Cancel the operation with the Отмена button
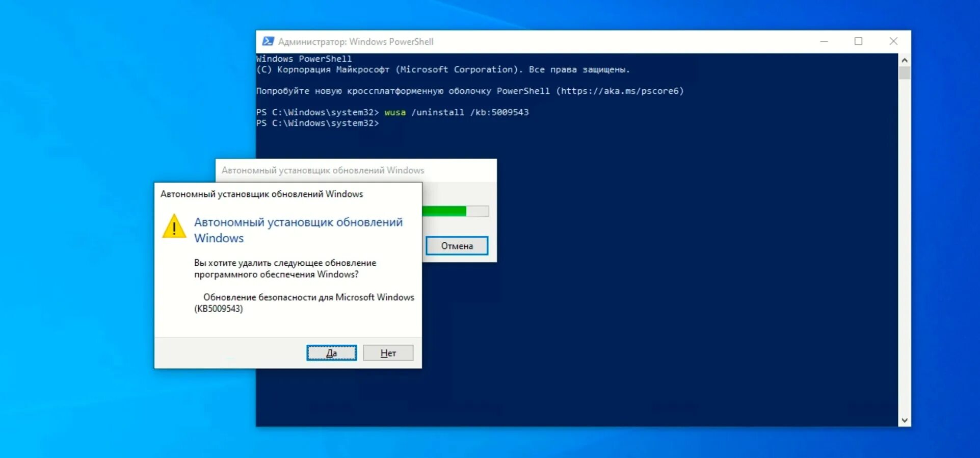The width and height of the screenshot is (980, 458). click(457, 246)
